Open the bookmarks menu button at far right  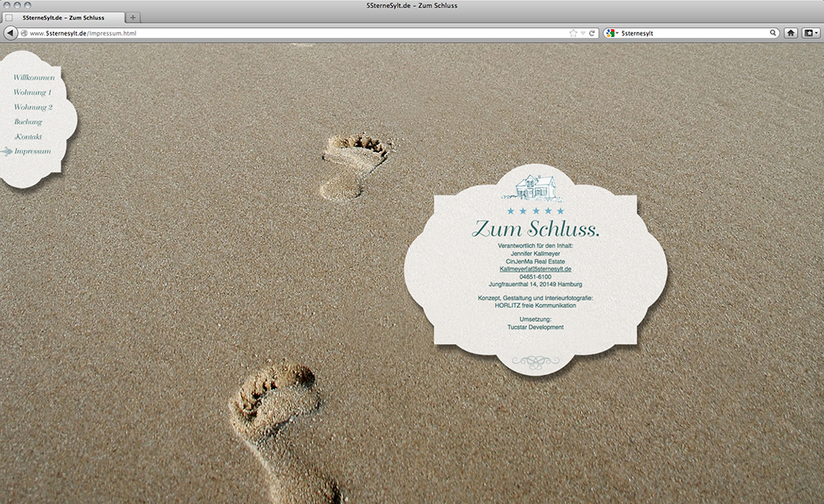pyautogui.click(x=811, y=33)
